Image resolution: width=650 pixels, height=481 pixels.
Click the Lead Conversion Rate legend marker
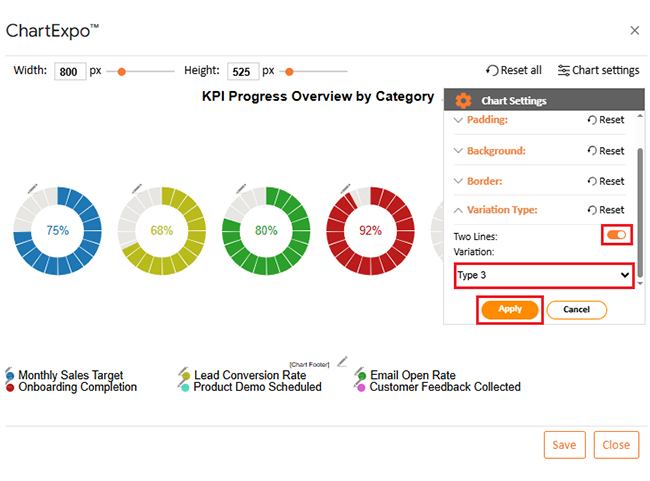(185, 376)
